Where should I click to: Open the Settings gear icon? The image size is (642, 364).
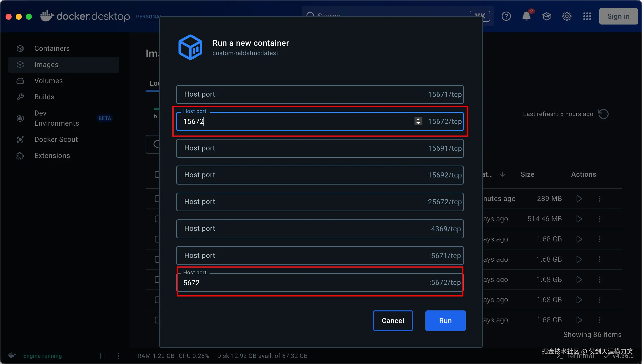coord(567,16)
